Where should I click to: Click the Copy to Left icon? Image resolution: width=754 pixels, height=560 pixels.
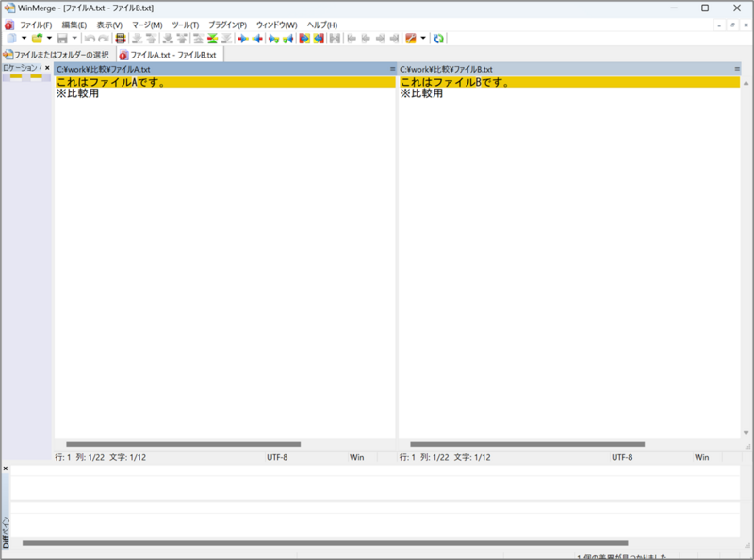click(x=257, y=39)
